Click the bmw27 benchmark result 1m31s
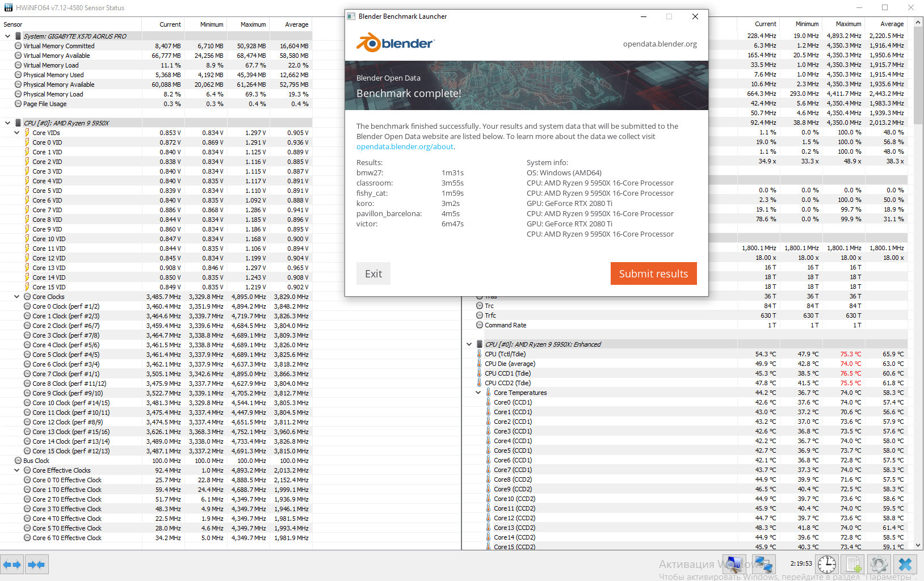Image resolution: width=924 pixels, height=581 pixels. pyautogui.click(x=452, y=173)
